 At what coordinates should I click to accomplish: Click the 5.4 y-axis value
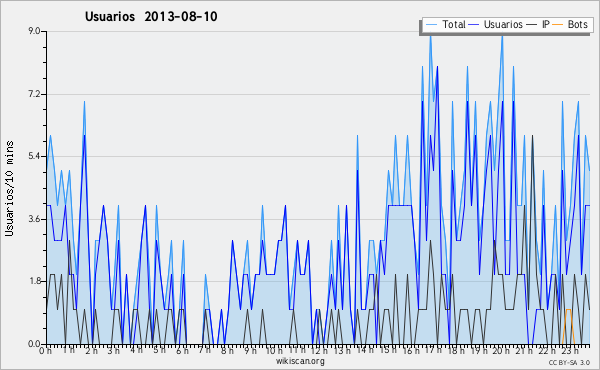34,156
